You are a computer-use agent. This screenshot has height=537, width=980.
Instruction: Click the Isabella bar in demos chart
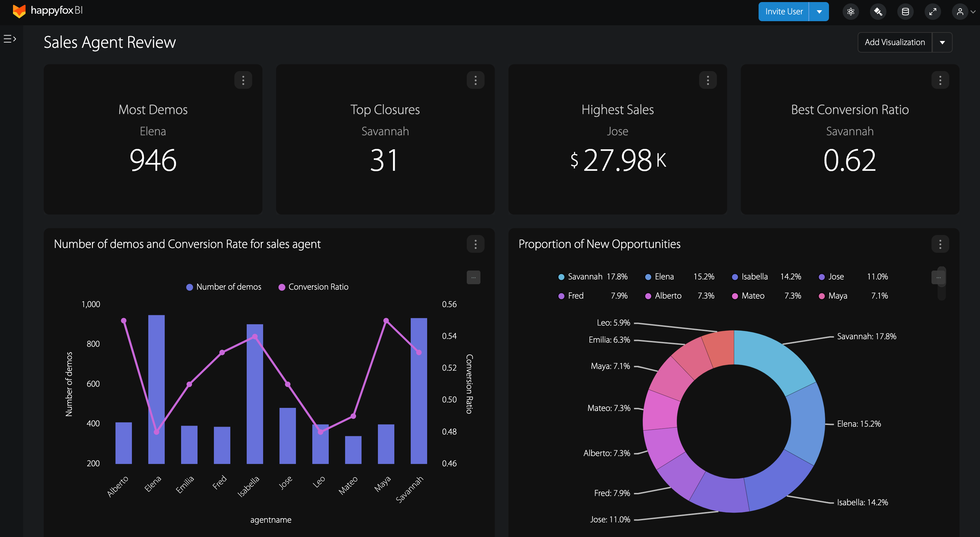pyautogui.click(x=255, y=394)
